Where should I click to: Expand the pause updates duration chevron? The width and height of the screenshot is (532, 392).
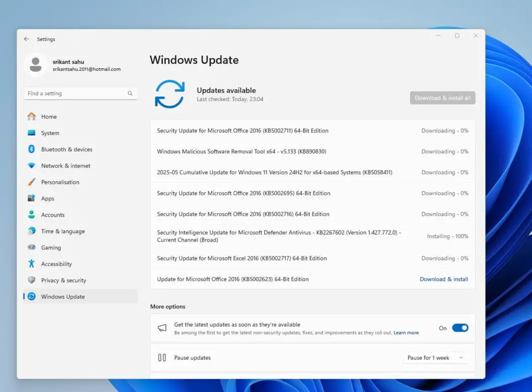[461, 357]
